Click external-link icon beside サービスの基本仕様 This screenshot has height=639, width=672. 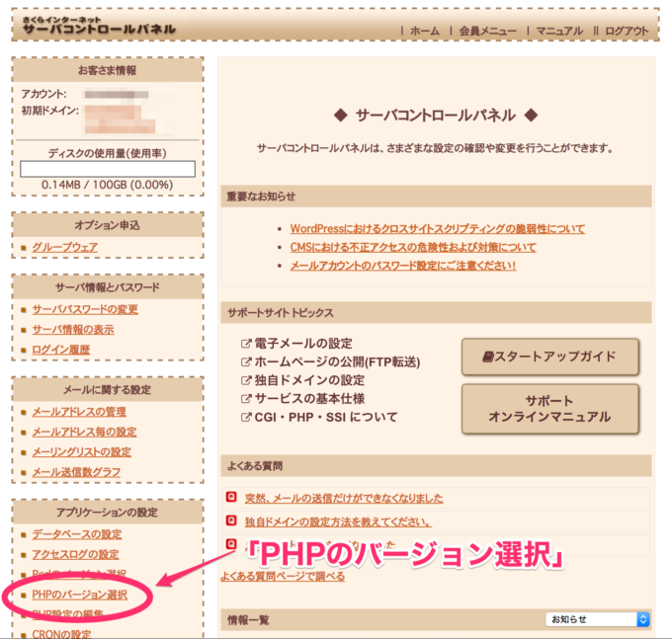(x=245, y=399)
